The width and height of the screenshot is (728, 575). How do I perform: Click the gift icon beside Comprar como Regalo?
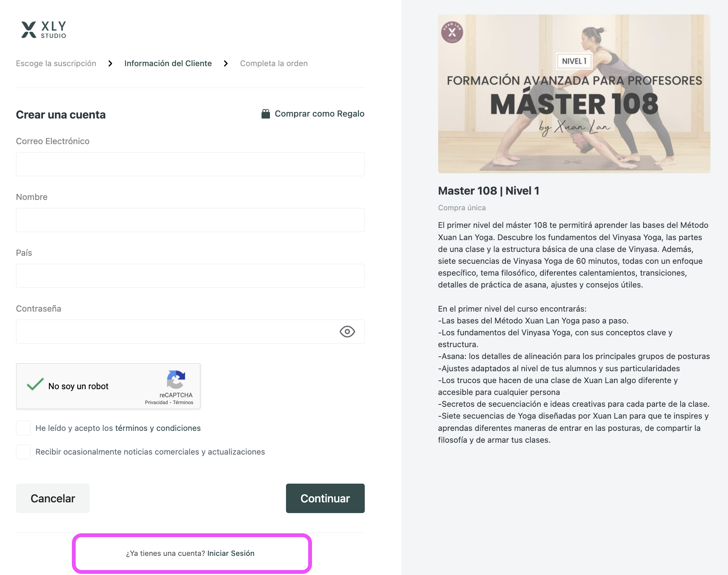click(265, 114)
